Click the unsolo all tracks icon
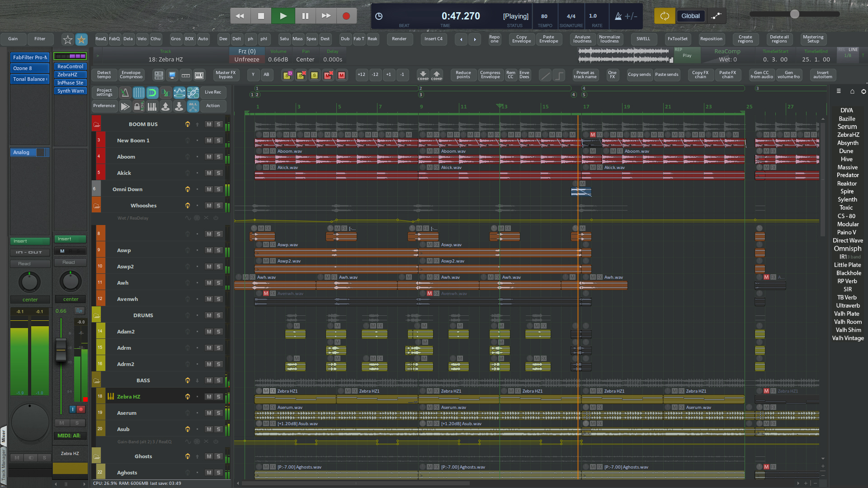868x488 pixels. pyautogui.click(x=301, y=75)
